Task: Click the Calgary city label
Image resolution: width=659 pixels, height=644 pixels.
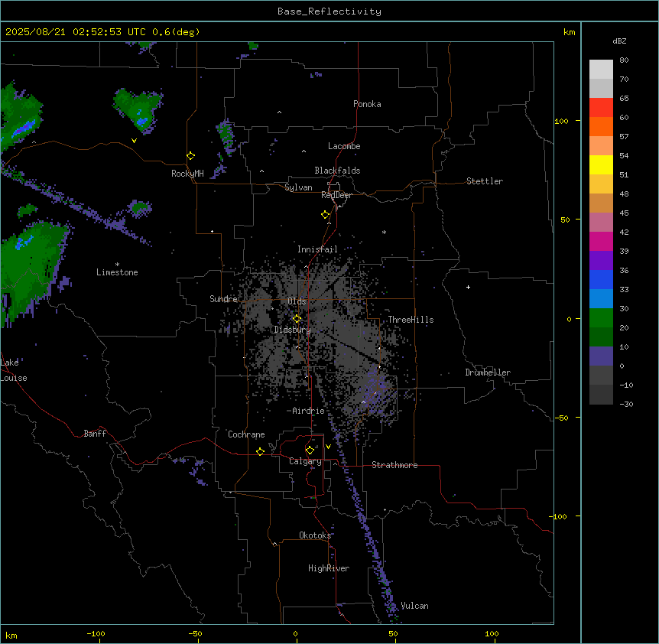Action: click(x=305, y=461)
